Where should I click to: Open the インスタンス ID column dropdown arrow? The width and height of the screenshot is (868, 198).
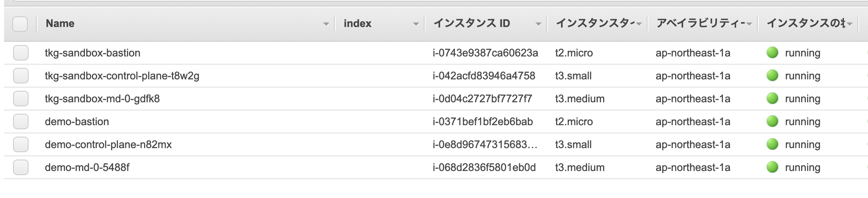click(x=538, y=24)
